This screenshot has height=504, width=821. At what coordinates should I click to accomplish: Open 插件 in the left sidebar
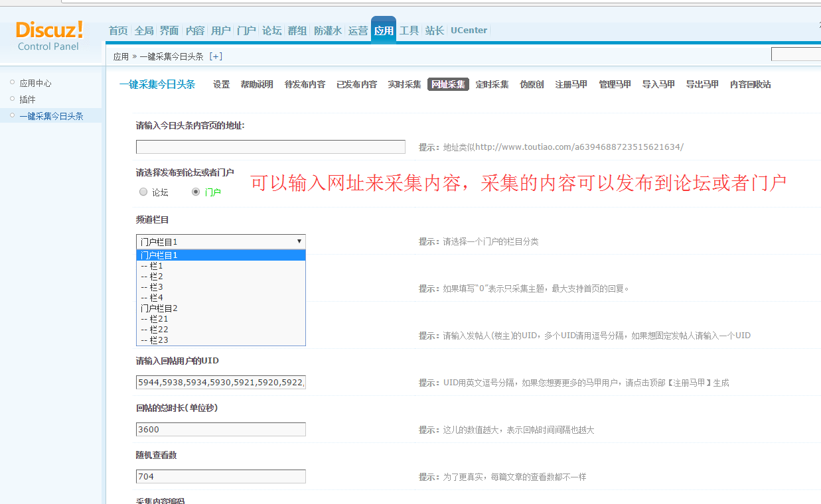pos(27,99)
